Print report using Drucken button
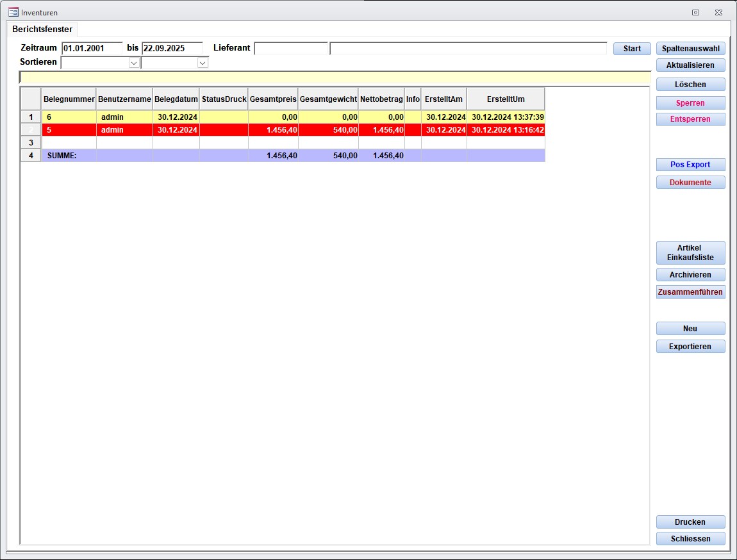Viewport: 737px width, 560px height. point(690,522)
